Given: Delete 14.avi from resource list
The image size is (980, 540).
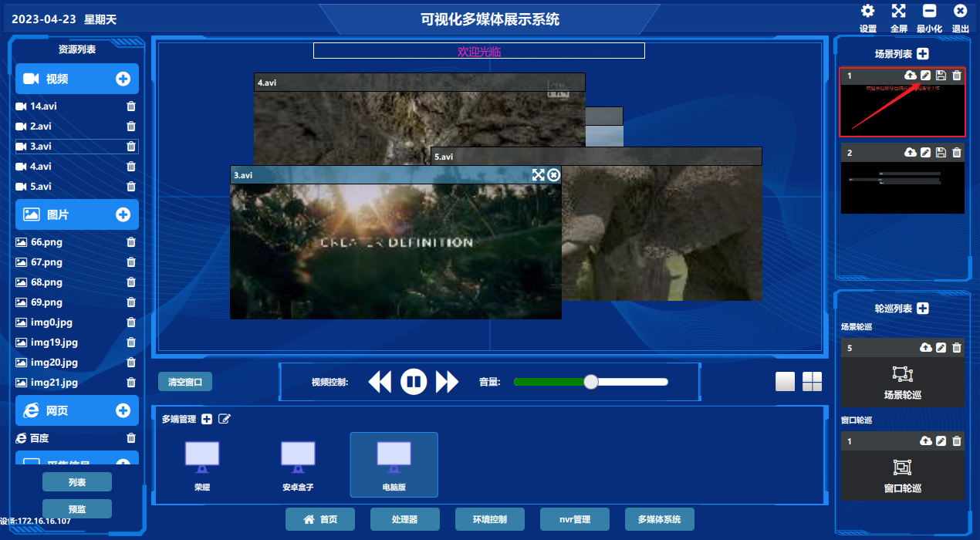Looking at the screenshot, I should (x=131, y=106).
